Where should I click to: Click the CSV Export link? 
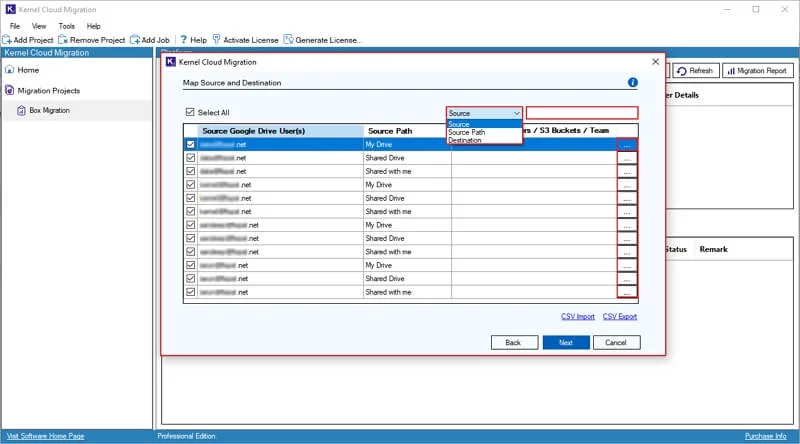point(619,316)
